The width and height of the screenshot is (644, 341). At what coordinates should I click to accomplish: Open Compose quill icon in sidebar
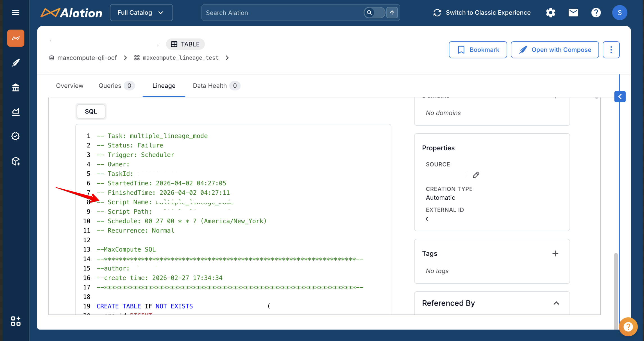coord(16,63)
